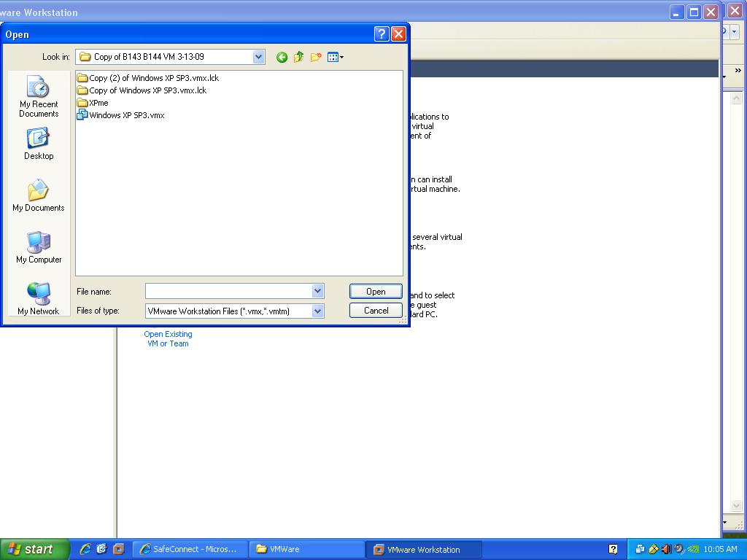The height and width of the screenshot is (560, 747).
Task: Open the View Menu icon dropdown
Action: 336,57
